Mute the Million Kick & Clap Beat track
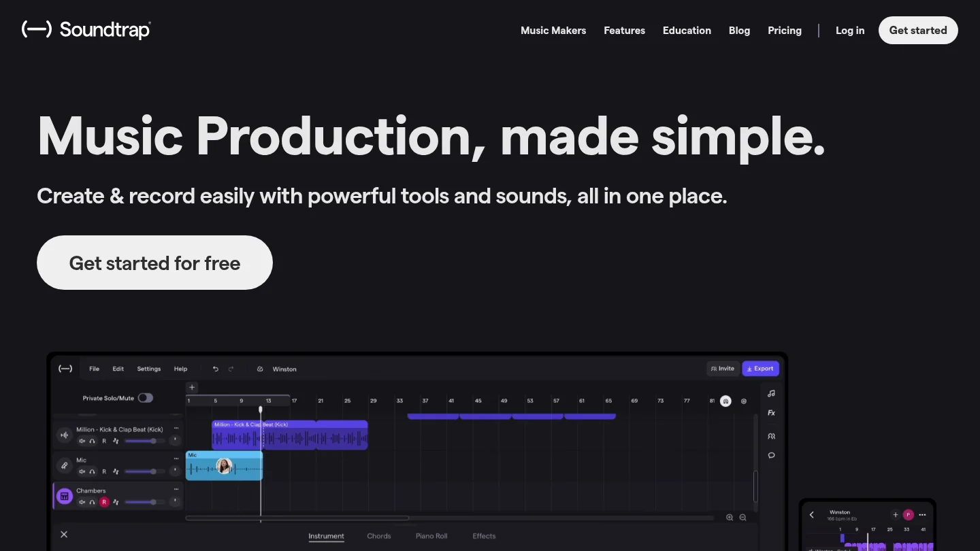The width and height of the screenshot is (980, 551). click(82, 441)
